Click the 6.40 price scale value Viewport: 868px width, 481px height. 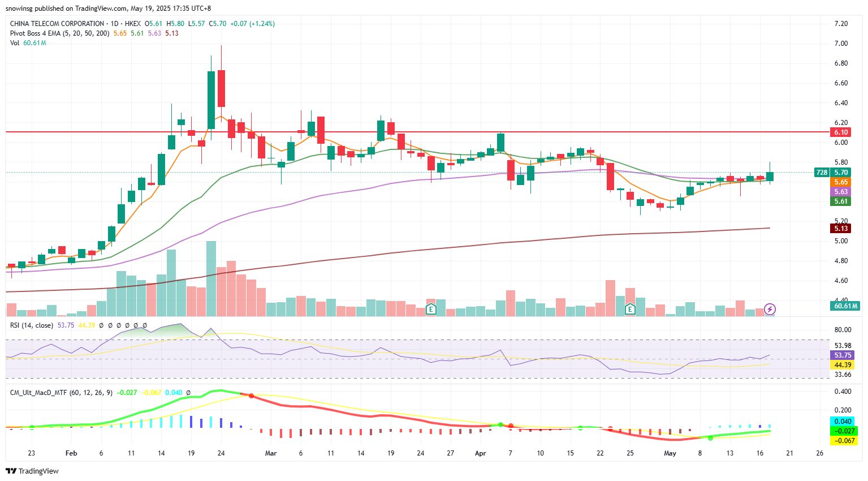tap(841, 103)
